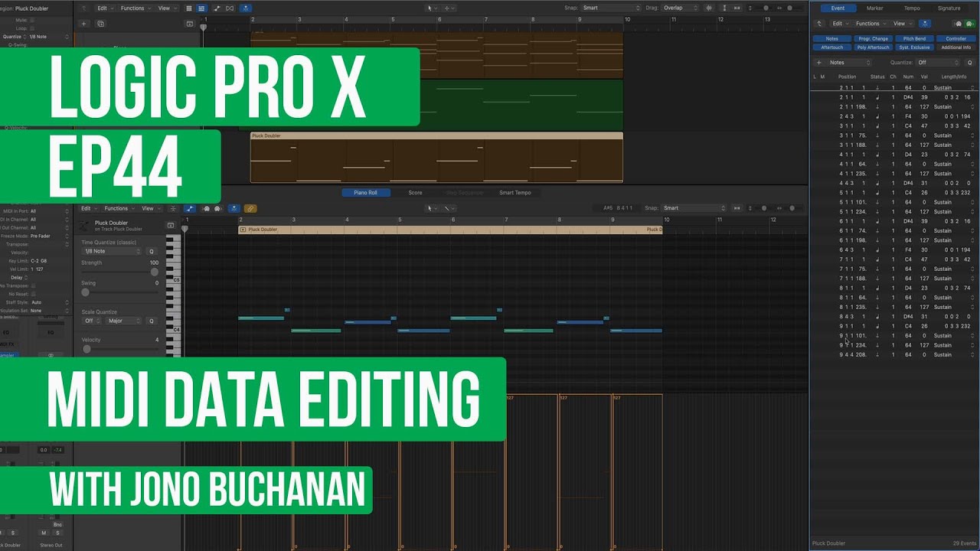This screenshot has height=551, width=980.
Task: Click MIDI Out icon in Piano Roll toolbar
Action: click(217, 208)
